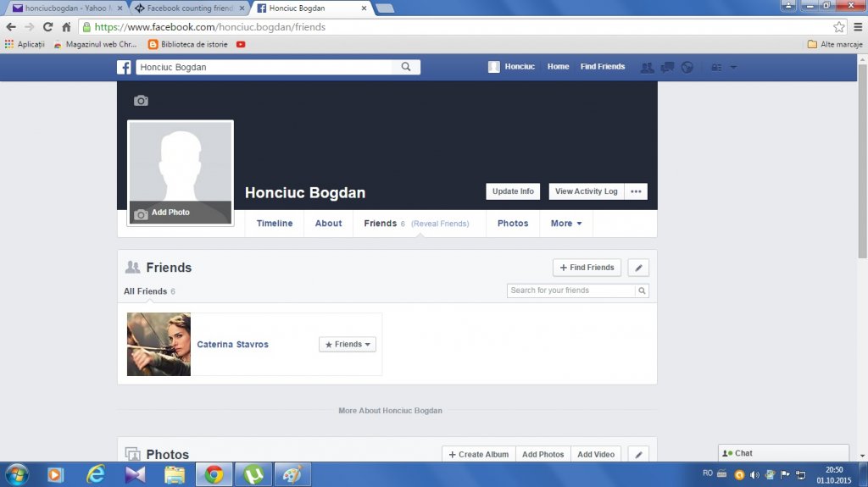Click page vertical scrollbar thumb
Image resolution: width=868 pixels, height=487 pixels.
coord(862,160)
